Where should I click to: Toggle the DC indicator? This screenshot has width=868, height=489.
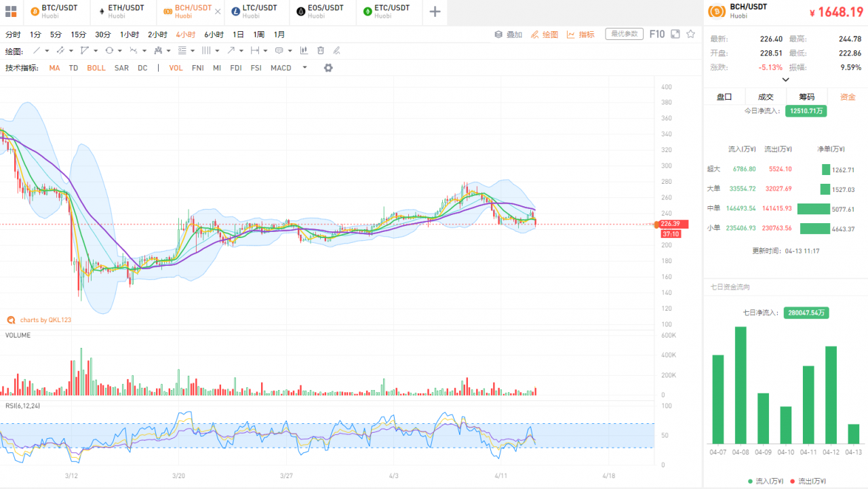(x=142, y=68)
